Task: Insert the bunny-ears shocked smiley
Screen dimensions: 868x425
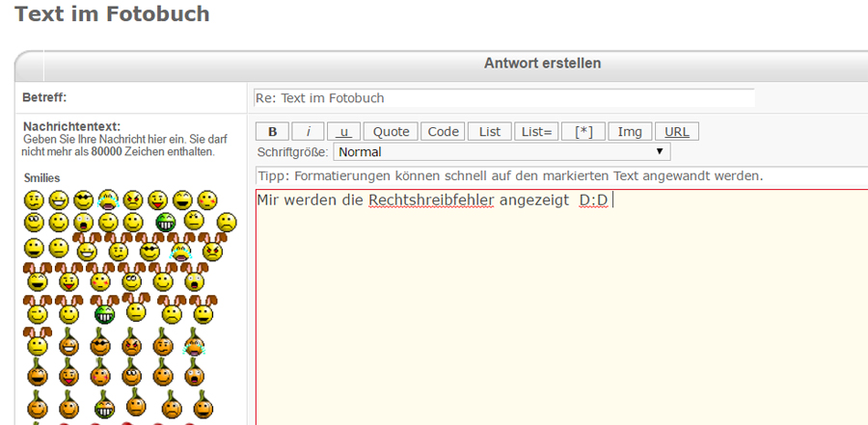Action: click(x=194, y=278)
